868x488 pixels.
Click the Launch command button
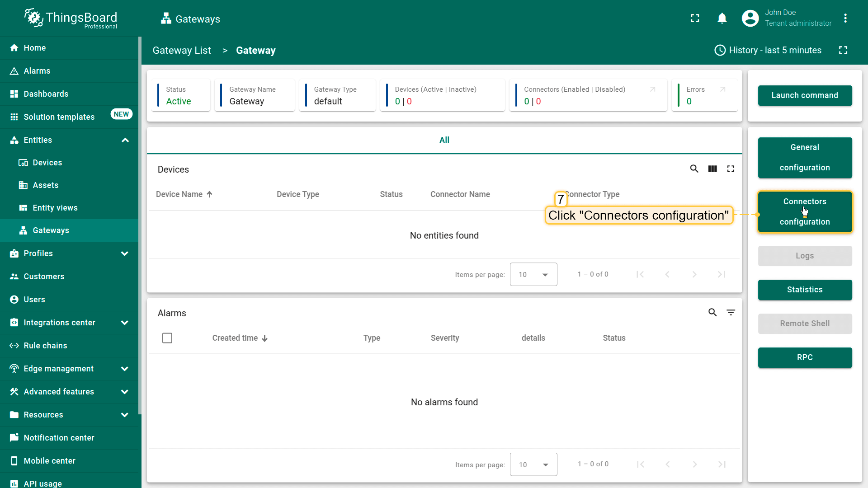[805, 95]
